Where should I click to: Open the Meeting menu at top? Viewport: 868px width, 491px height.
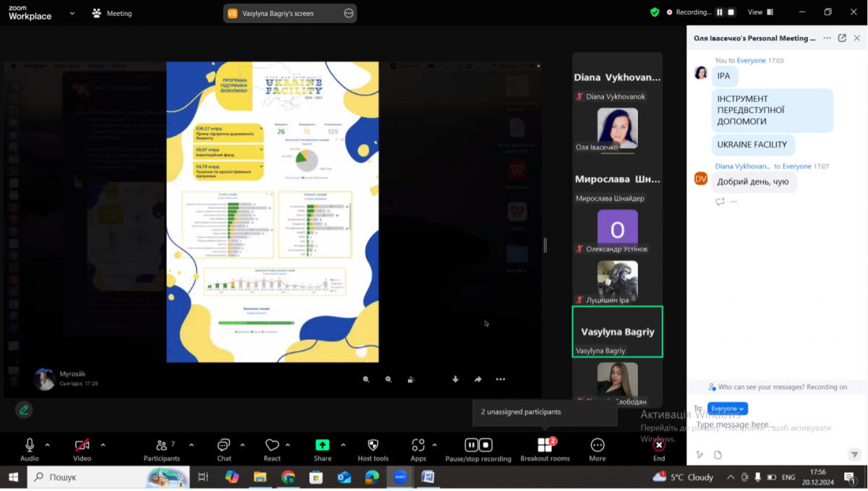[x=112, y=13]
